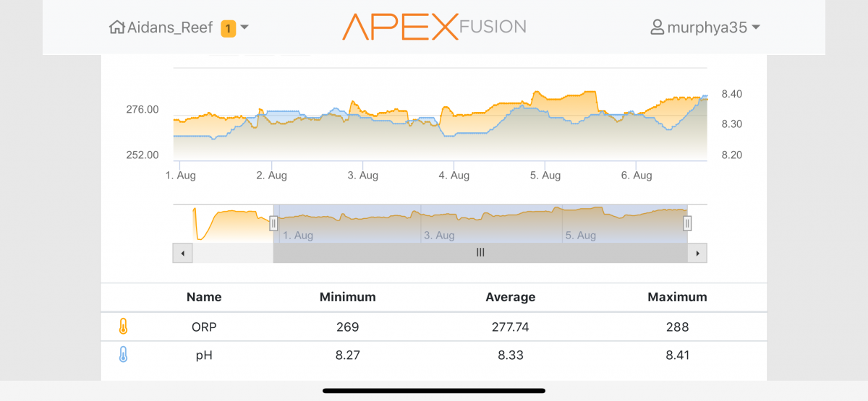The image size is (868, 401).
Task: Click the left range handle of navigator
Action: pyautogui.click(x=273, y=223)
